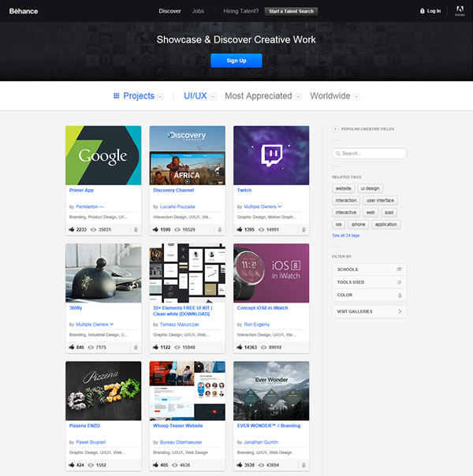
Task: Select the interaction tag
Action: click(x=346, y=200)
